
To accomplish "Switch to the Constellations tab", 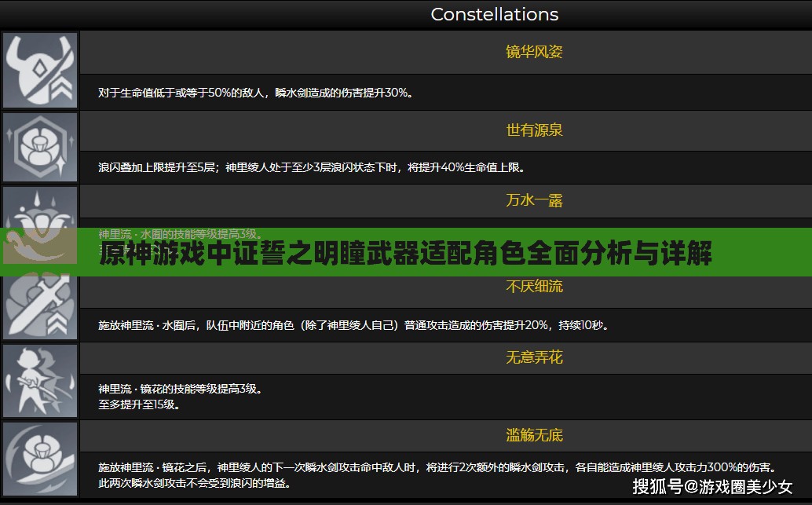I will 494,13.
